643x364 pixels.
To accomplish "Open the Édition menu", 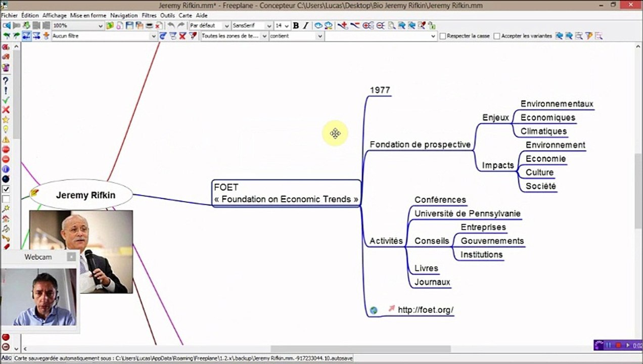I will (x=30, y=16).
